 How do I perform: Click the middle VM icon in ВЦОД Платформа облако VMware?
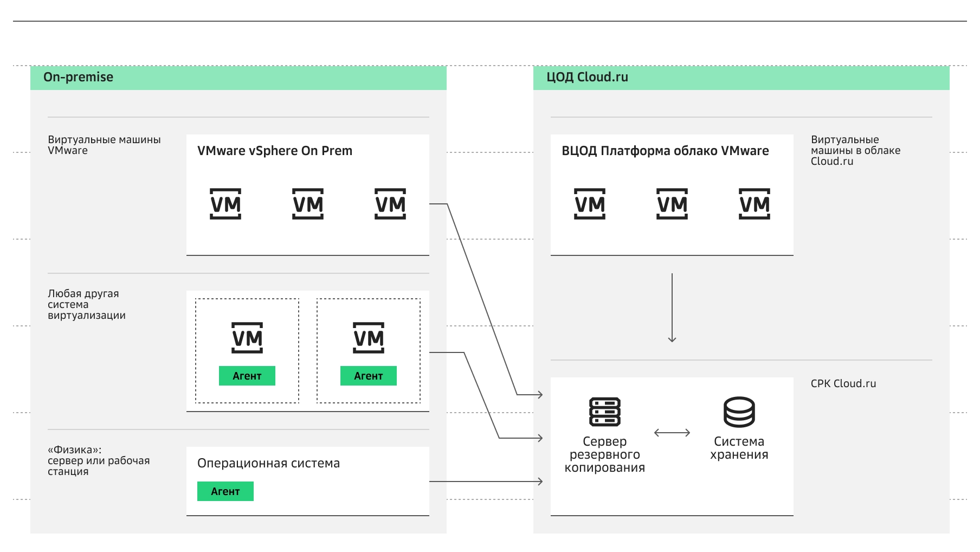coord(672,204)
